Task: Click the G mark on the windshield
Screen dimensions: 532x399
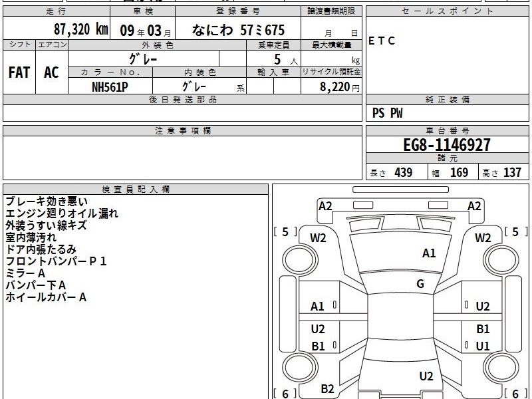Action: coord(420,284)
